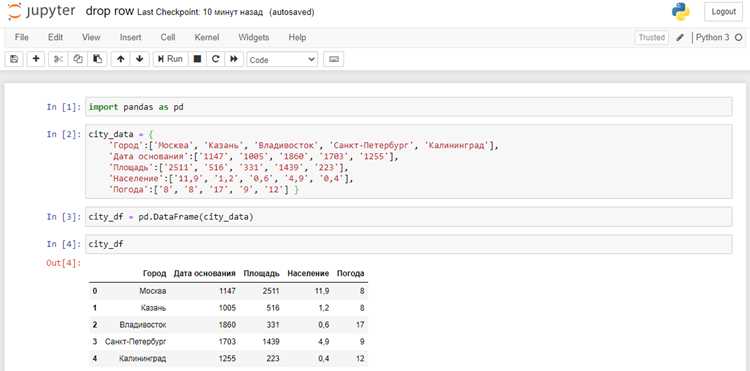Open the Cell menu
The height and width of the screenshot is (371, 750).
coord(168,37)
